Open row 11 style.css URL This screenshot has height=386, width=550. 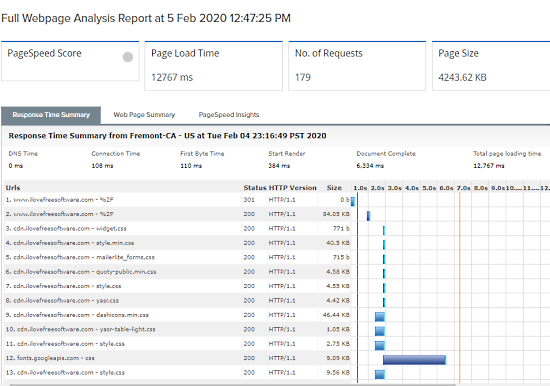click(65, 344)
